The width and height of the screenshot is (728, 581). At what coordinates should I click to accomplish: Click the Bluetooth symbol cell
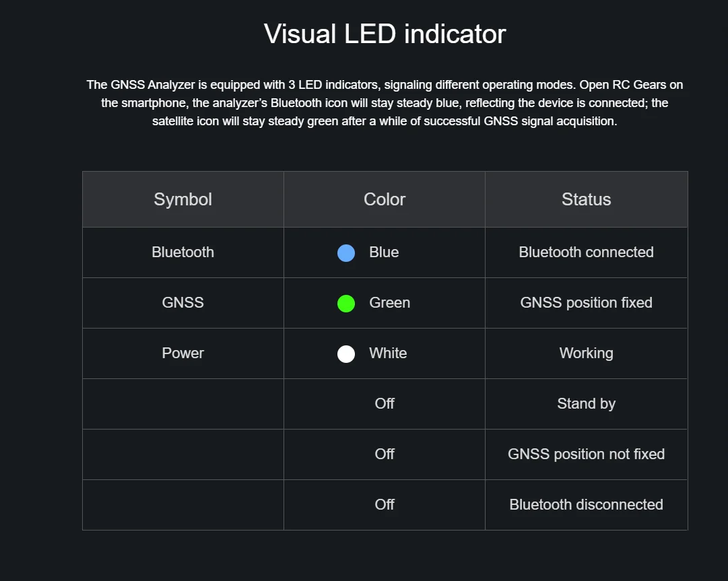[x=183, y=252]
